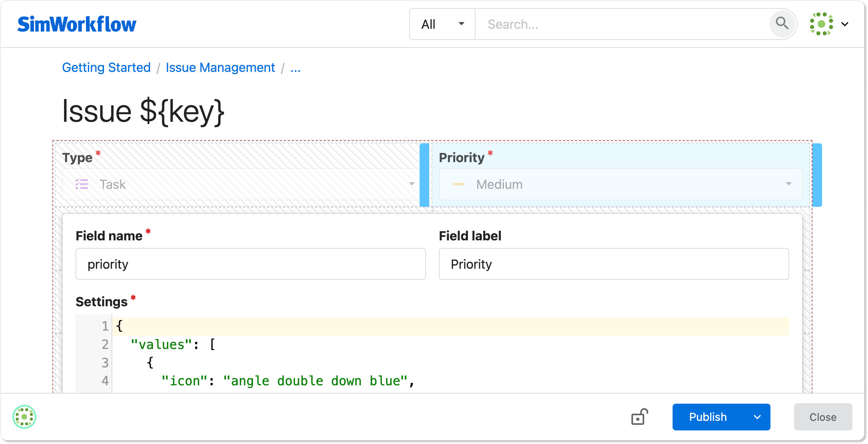Click the Medium priority dash icon

click(458, 184)
